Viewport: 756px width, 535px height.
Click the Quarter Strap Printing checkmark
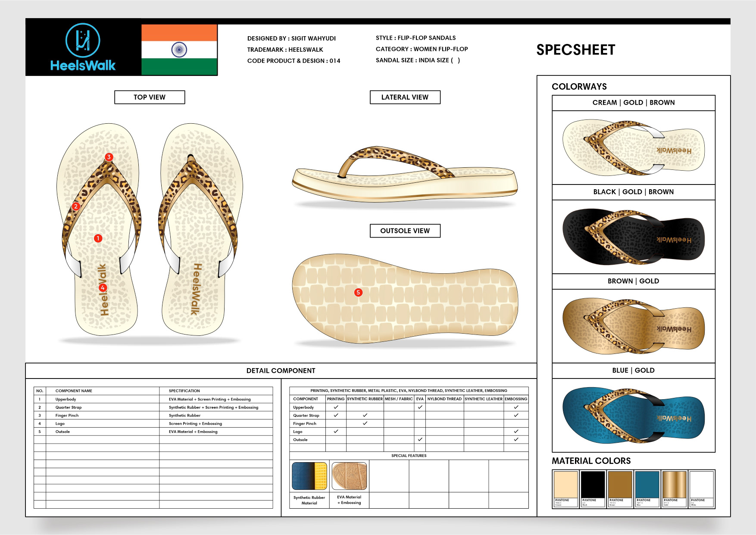[336, 415]
